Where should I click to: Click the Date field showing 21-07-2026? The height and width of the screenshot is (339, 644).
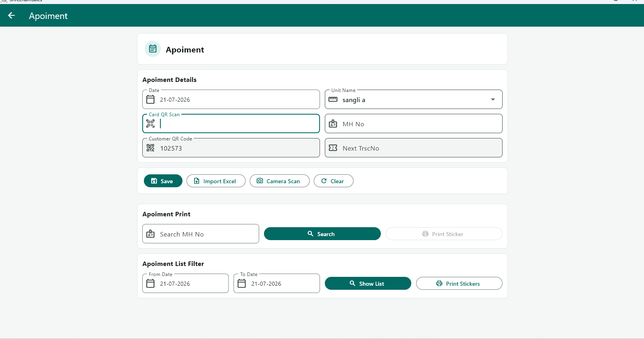[231, 99]
